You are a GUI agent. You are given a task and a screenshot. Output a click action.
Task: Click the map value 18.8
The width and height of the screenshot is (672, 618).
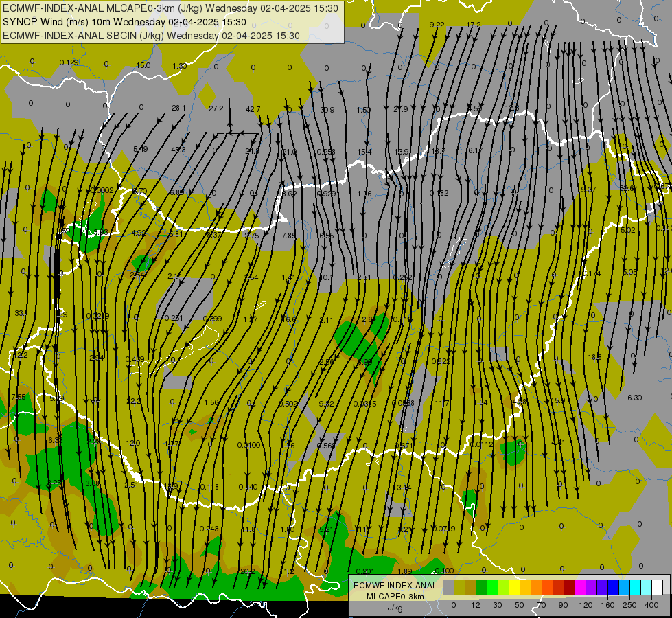(594, 357)
